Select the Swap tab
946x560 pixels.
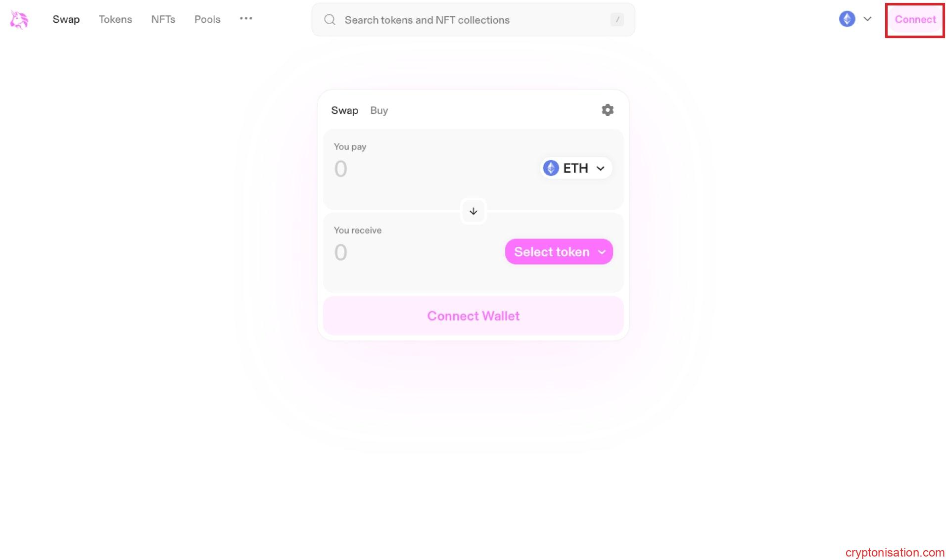pos(345,110)
